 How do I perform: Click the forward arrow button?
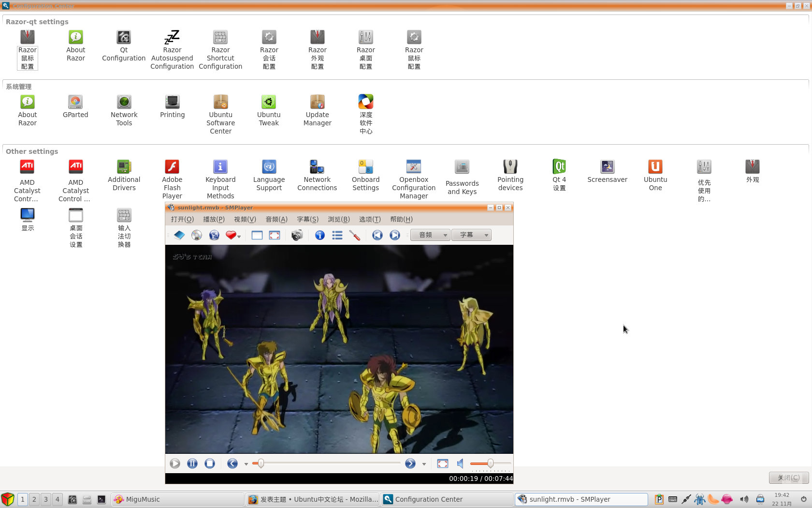click(410, 463)
